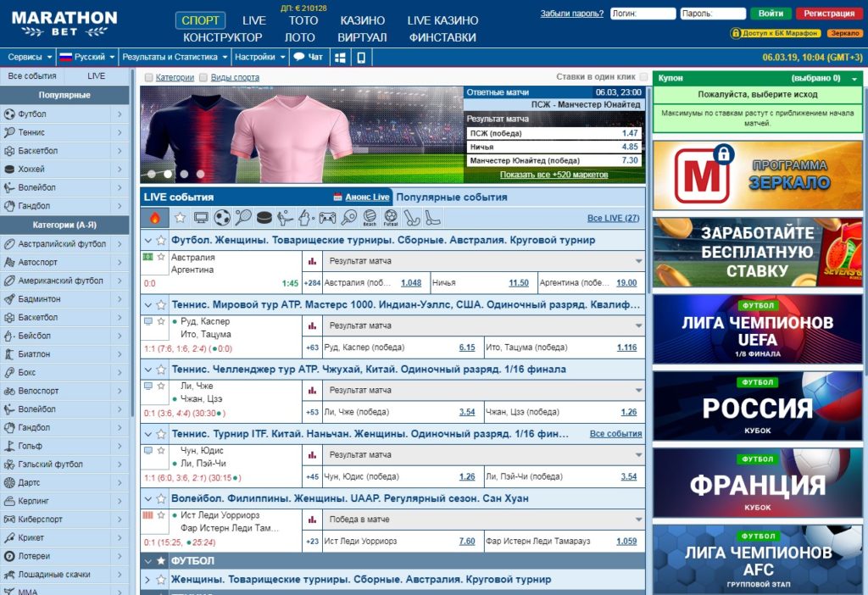Toggle the star on the ФУТБОЛ section header
This screenshot has width=868, height=595.
[161, 561]
